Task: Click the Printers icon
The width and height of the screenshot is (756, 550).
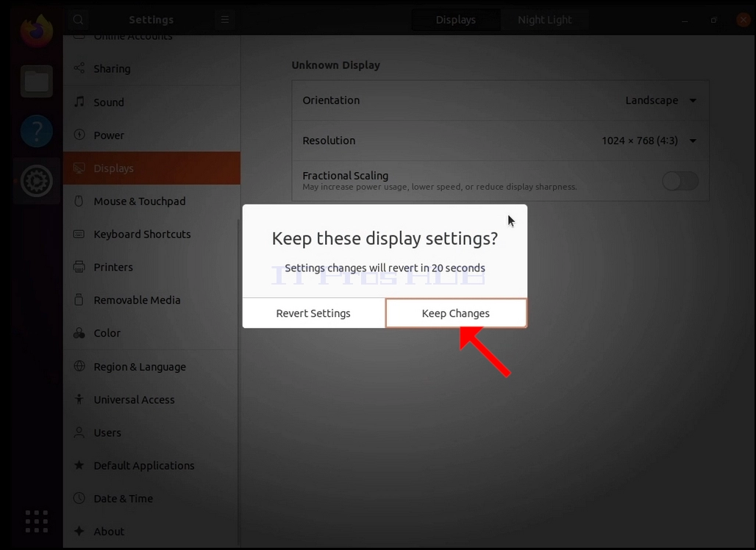Action: tap(79, 267)
